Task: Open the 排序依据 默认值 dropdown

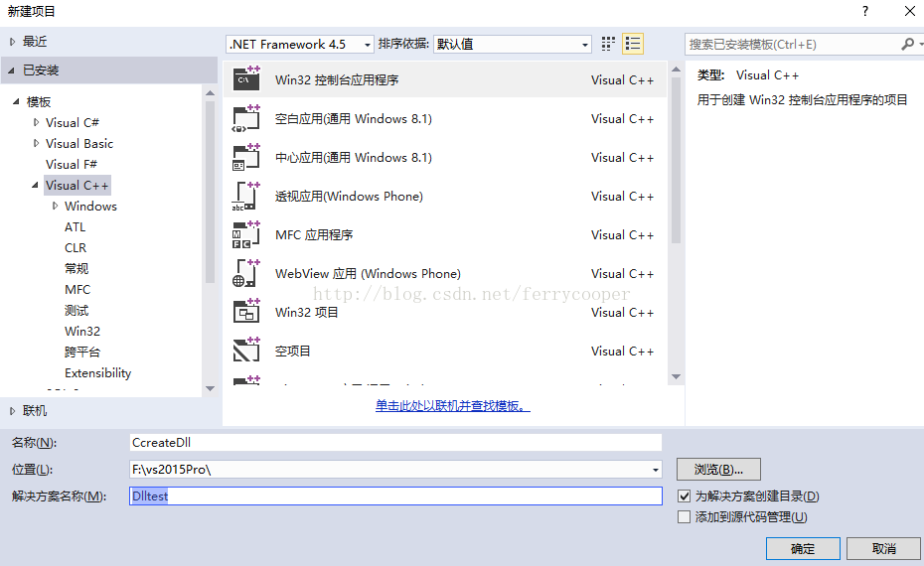Action: (x=512, y=44)
